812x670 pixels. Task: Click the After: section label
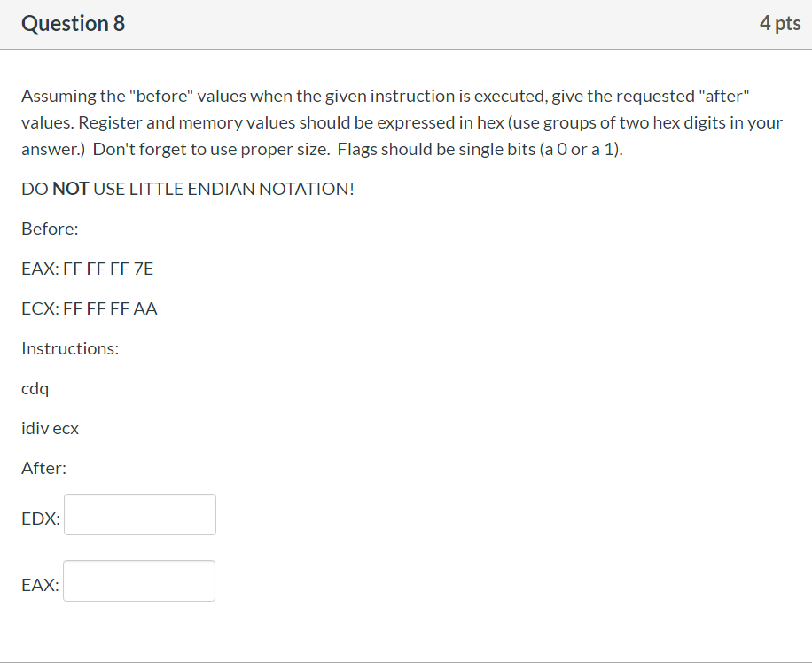click(x=43, y=468)
